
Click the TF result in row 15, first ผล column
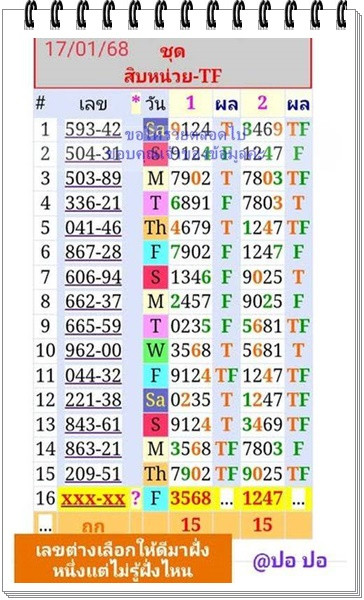[227, 474]
